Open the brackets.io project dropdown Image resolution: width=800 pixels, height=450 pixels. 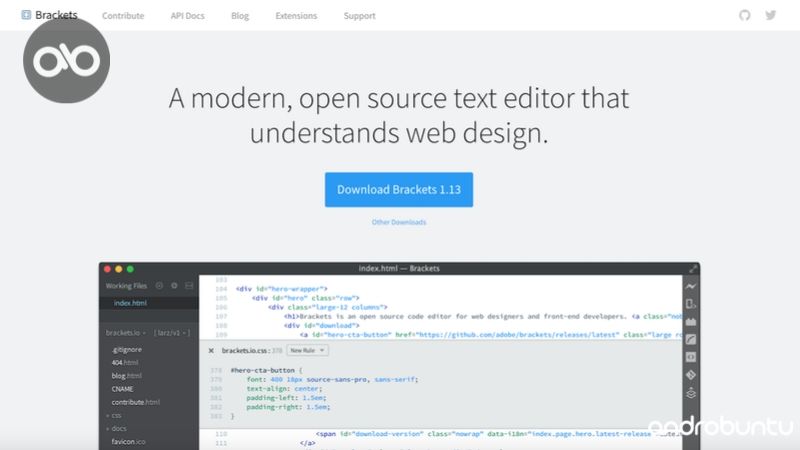pos(126,333)
